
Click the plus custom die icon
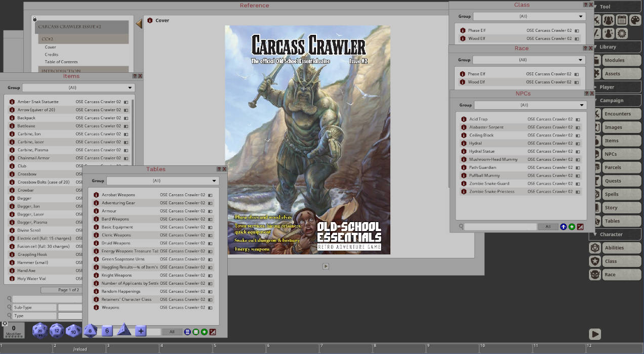(x=141, y=331)
